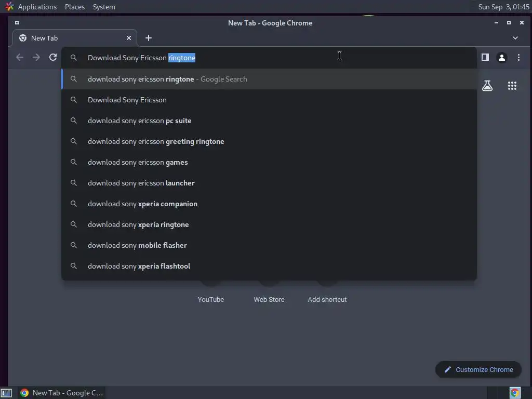This screenshot has height=399, width=532.
Task: Expand the tab search chevron
Action: pos(515,38)
